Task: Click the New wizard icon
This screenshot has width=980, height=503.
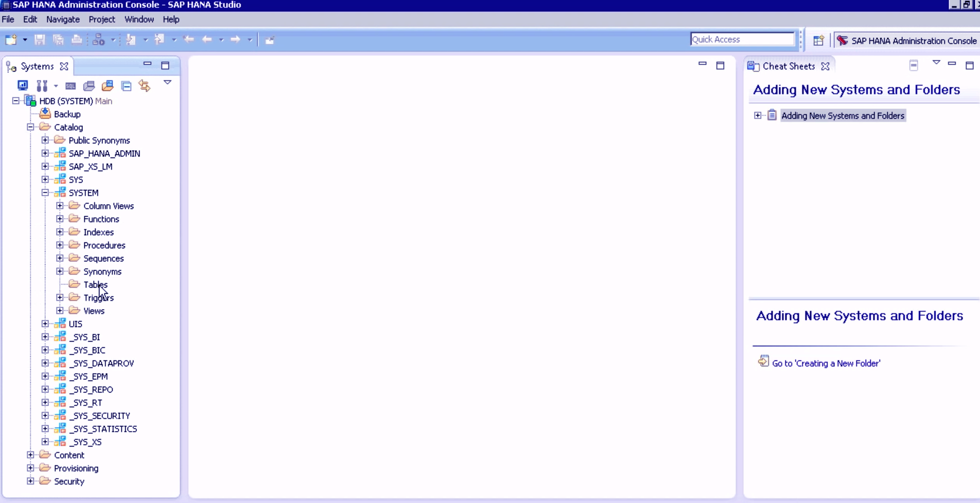Action: 11,39
